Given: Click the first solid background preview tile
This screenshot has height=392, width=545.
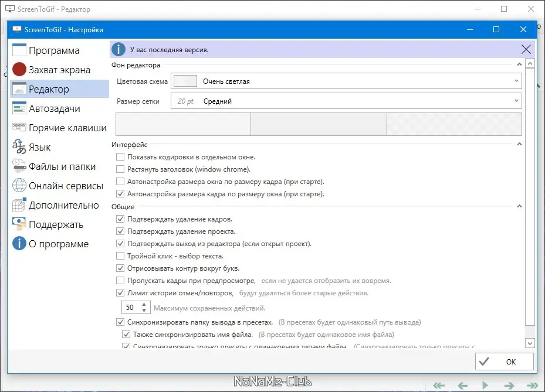Looking at the screenshot, I should 183,124.
